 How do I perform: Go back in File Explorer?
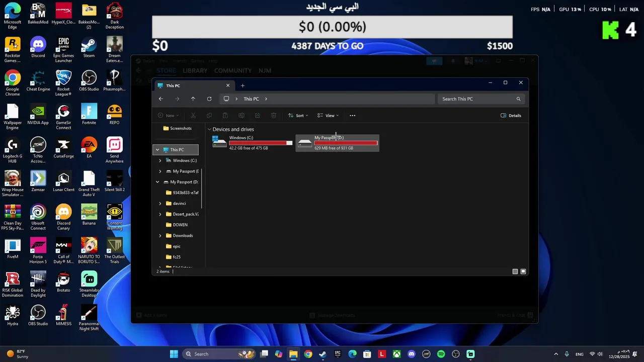161,99
